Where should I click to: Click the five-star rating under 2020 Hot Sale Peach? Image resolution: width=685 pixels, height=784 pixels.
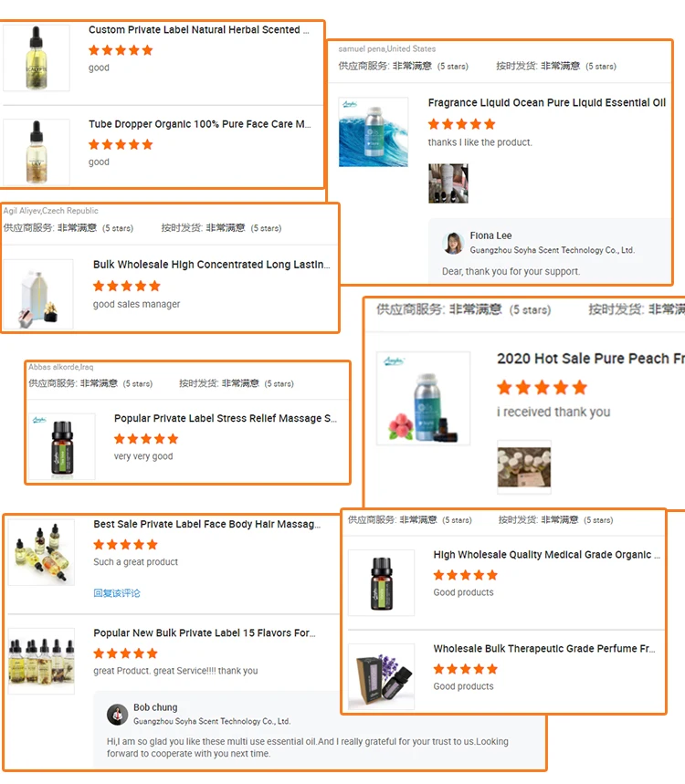[542, 388]
